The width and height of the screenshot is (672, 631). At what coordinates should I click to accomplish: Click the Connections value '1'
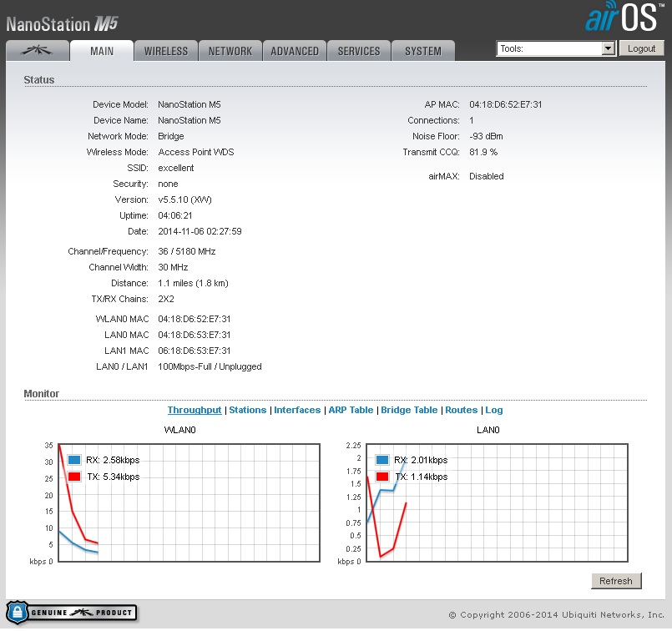(x=472, y=120)
